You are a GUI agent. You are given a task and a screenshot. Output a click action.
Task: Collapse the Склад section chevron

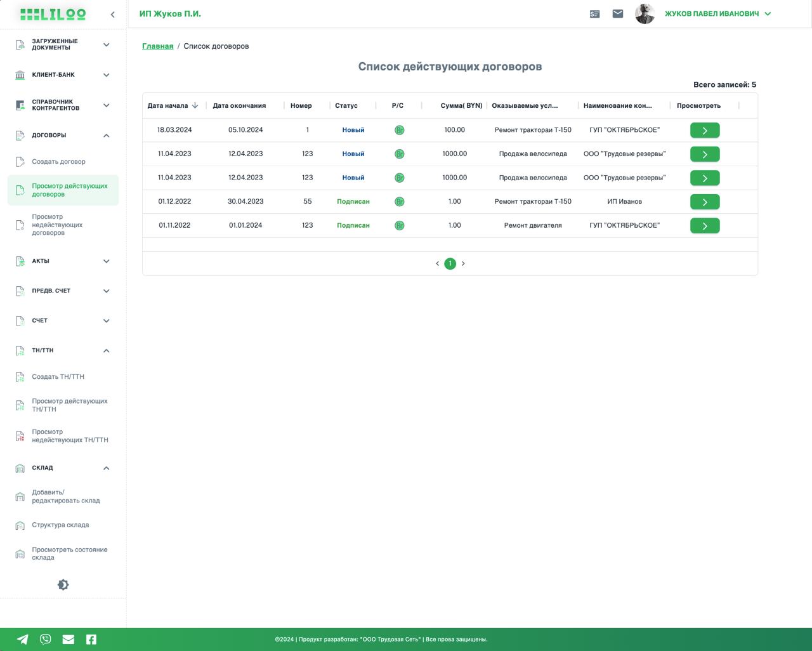click(x=107, y=468)
